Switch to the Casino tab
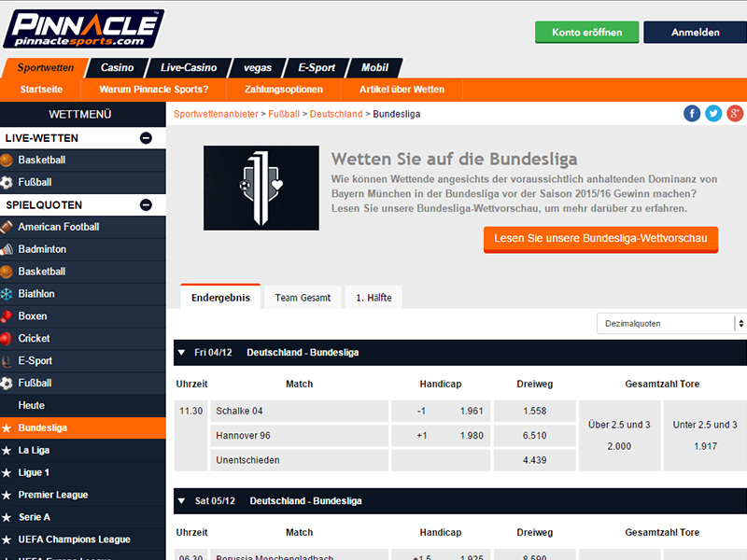 (x=118, y=67)
